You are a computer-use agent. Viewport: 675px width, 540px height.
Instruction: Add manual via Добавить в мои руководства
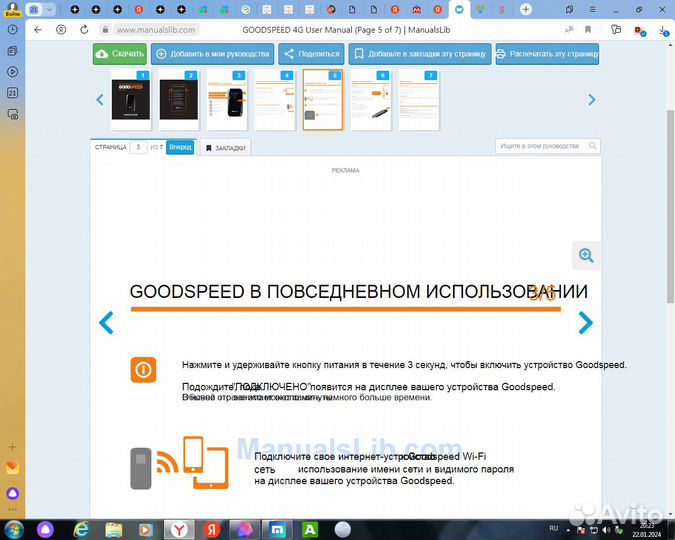tap(213, 54)
